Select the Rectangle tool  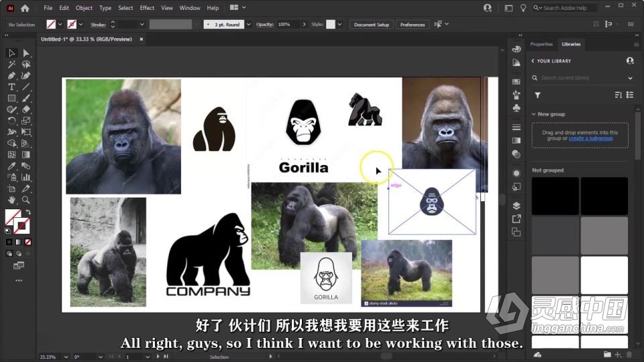point(11,98)
